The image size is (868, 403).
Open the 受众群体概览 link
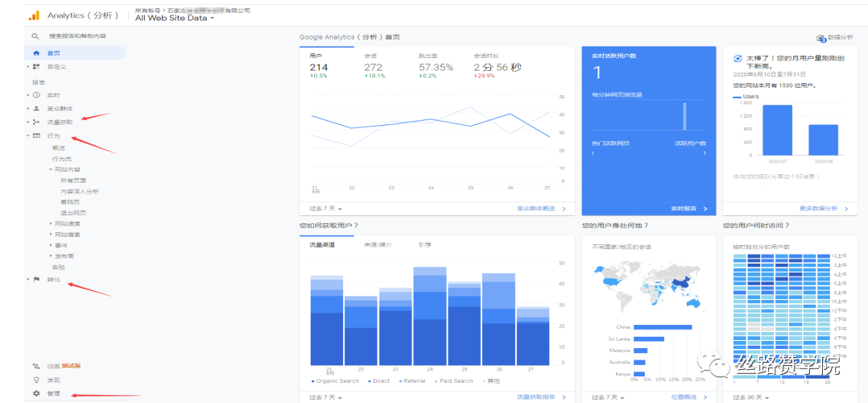(541, 209)
